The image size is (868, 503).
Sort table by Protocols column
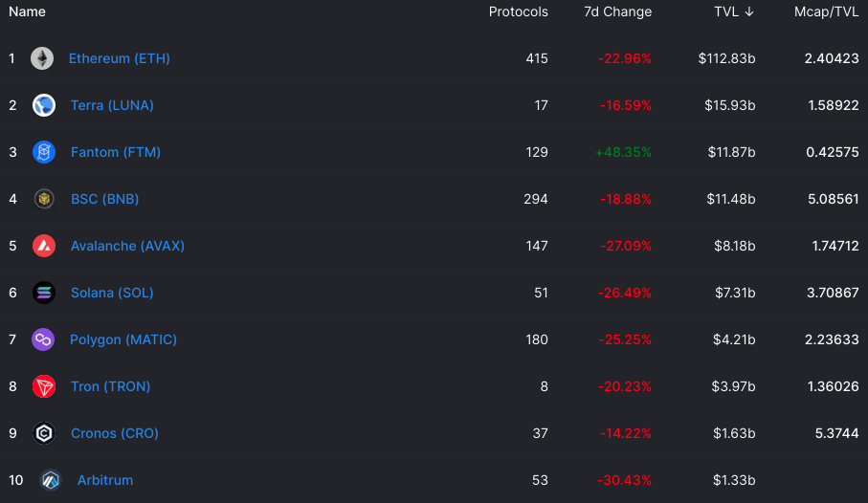click(518, 11)
